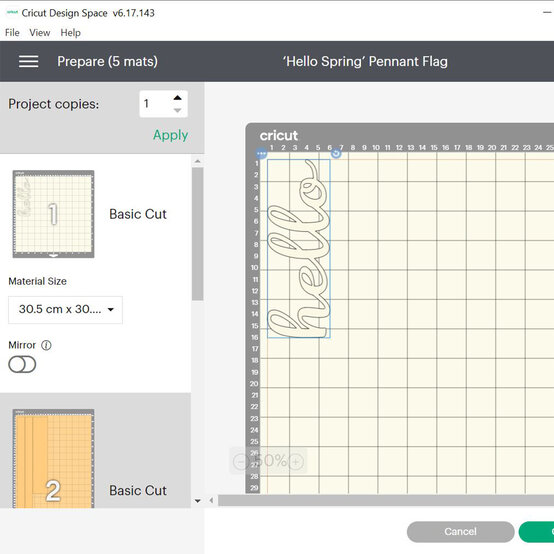The height and width of the screenshot is (554, 554).
Task: Click the mat canvas horizontal scrollbar track
Action: [386, 500]
